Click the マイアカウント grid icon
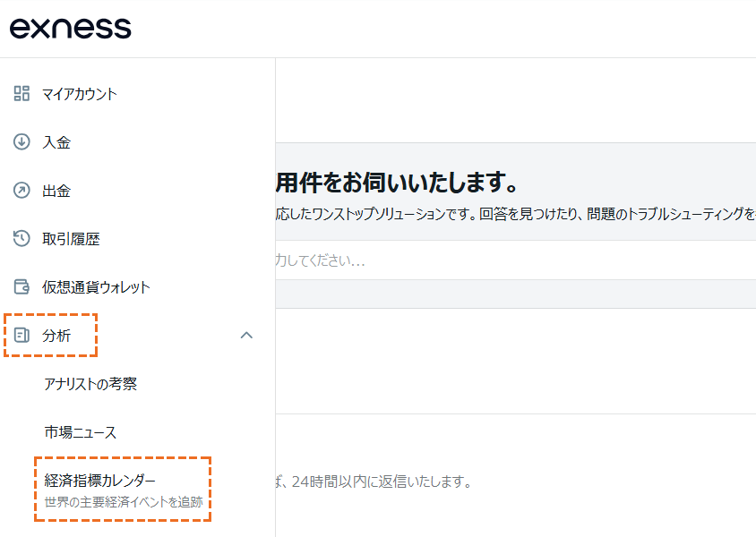 pyautogui.click(x=21, y=93)
